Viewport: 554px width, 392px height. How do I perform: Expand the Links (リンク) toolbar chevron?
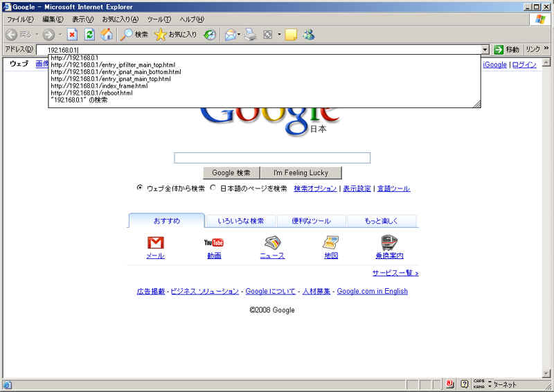pyautogui.click(x=546, y=48)
